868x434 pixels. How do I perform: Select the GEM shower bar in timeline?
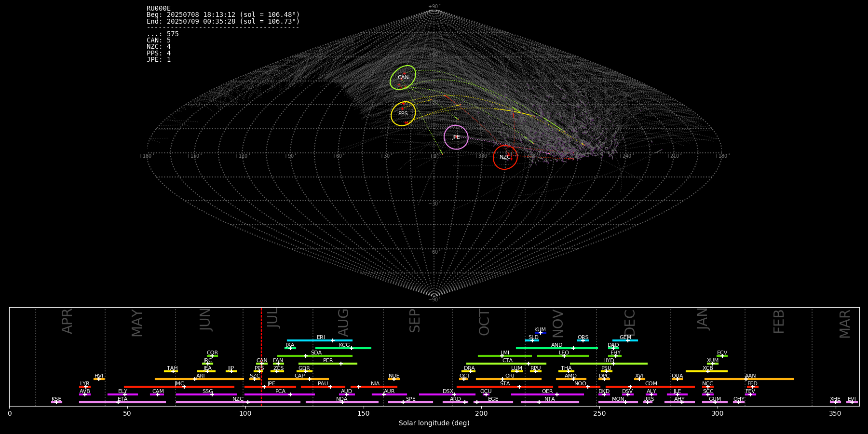coord(625,340)
